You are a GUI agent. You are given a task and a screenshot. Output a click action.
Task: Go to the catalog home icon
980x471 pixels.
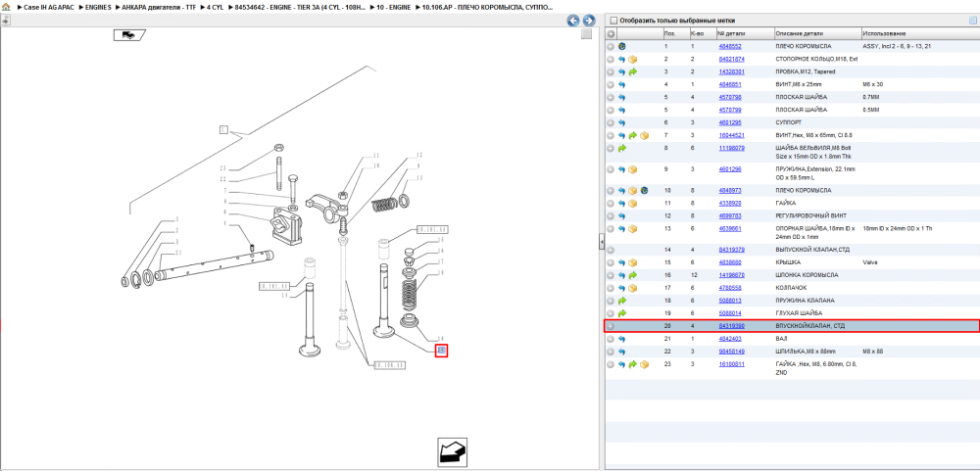point(6,6)
